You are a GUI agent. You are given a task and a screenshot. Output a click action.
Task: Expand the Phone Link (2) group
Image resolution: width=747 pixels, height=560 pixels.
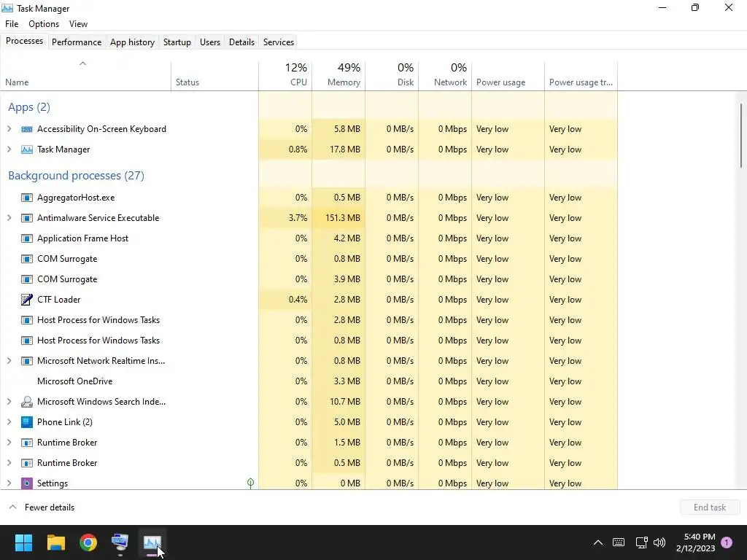click(x=9, y=422)
